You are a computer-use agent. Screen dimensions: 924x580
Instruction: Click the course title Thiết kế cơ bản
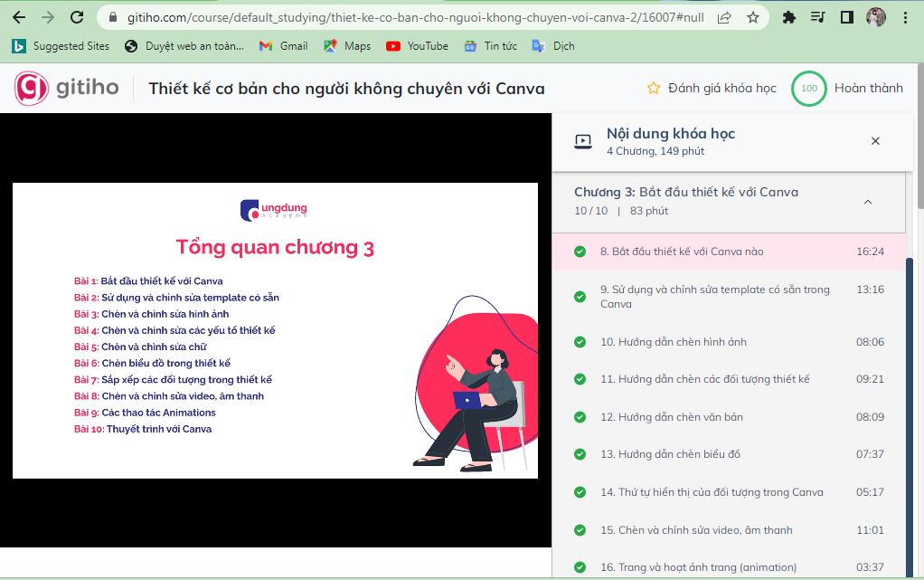tap(346, 89)
